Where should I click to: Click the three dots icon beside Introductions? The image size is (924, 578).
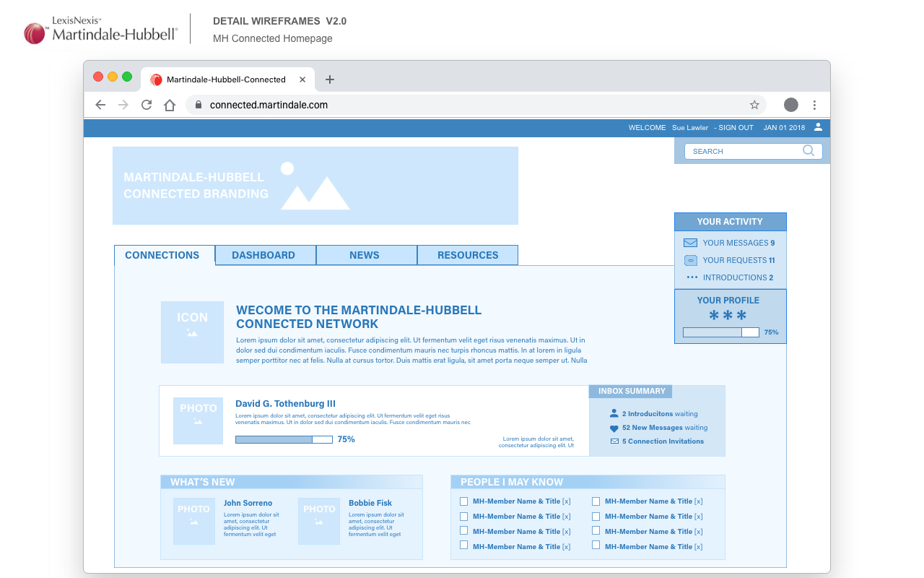pyautogui.click(x=692, y=277)
